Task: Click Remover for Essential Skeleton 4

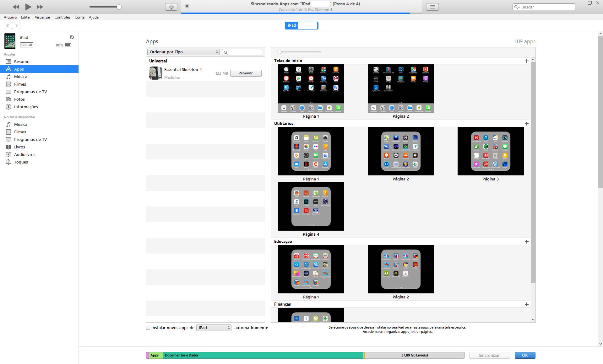Action: coord(246,73)
